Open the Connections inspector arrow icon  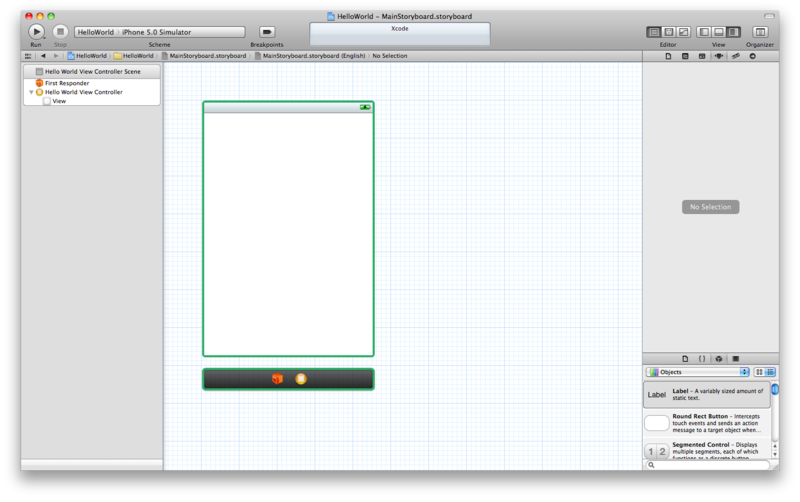coord(753,56)
